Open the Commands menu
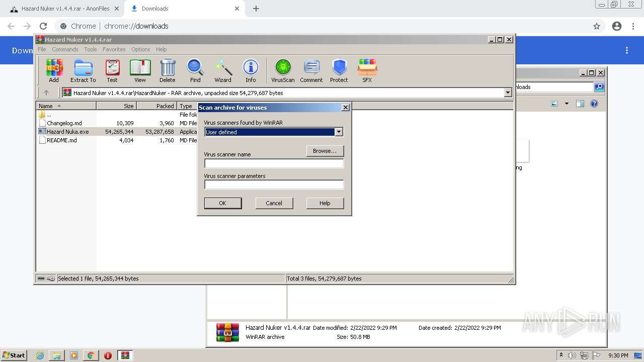The height and width of the screenshot is (362, 644). pos(65,49)
